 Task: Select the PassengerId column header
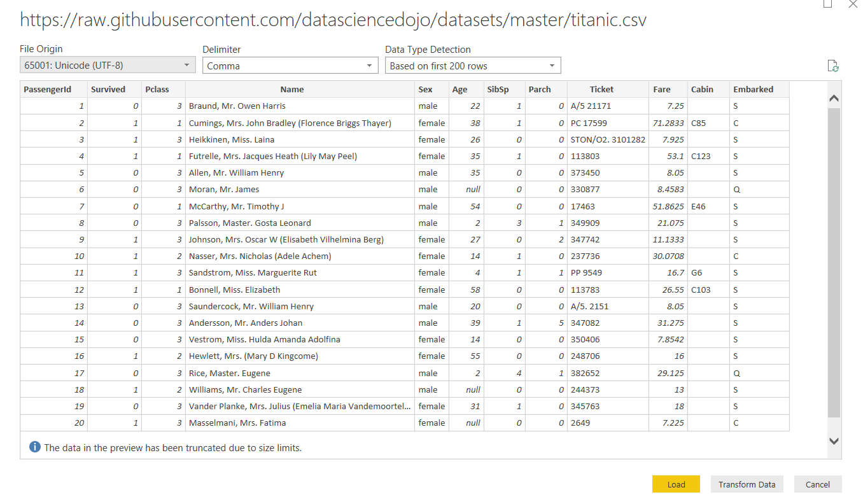point(53,90)
